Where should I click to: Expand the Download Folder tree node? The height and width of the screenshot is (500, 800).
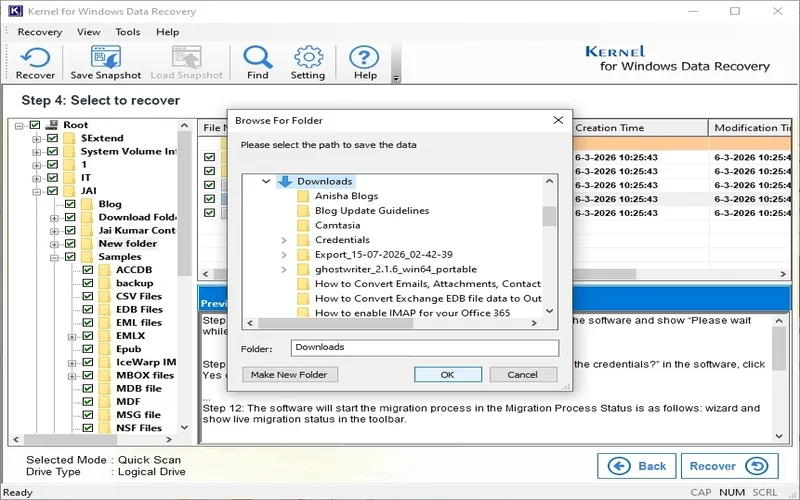pyautogui.click(x=54, y=218)
